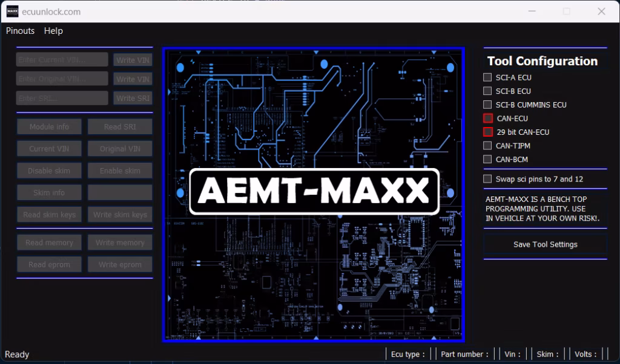Enable CAN-TIPM in tool configuration
620x364 pixels.
tap(487, 146)
